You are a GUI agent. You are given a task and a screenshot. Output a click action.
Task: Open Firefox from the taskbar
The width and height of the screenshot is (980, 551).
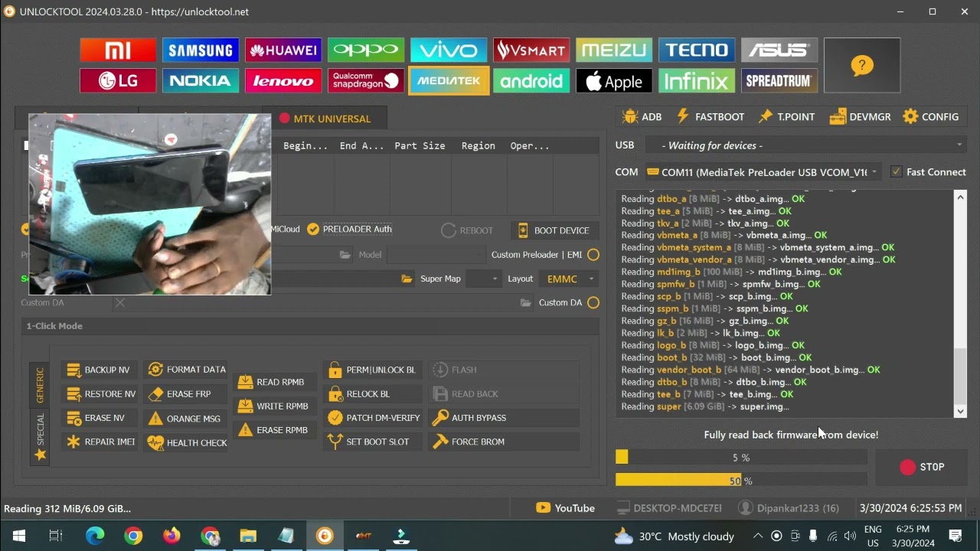click(171, 536)
